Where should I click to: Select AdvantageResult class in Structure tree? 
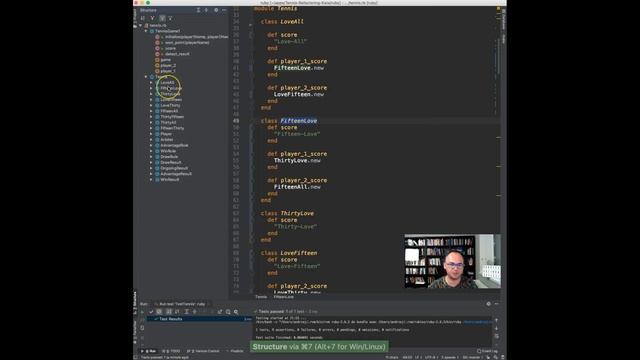176,174
